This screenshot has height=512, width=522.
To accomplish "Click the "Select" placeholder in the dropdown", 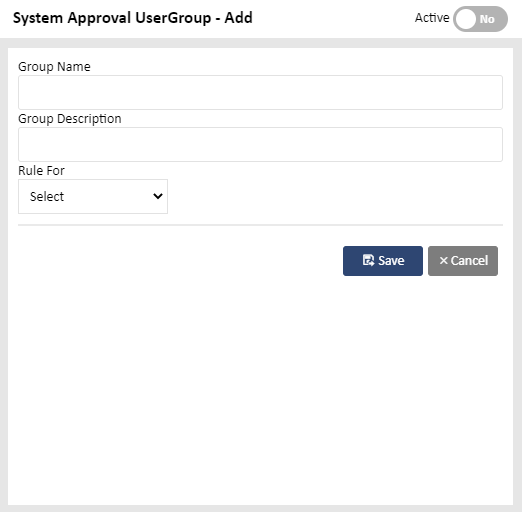I will pyautogui.click(x=47, y=196).
